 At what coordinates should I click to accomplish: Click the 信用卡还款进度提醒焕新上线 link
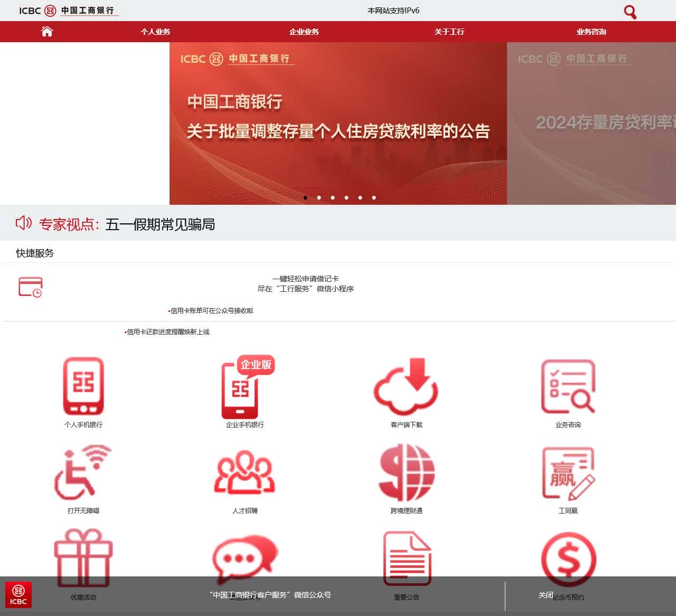pos(167,332)
